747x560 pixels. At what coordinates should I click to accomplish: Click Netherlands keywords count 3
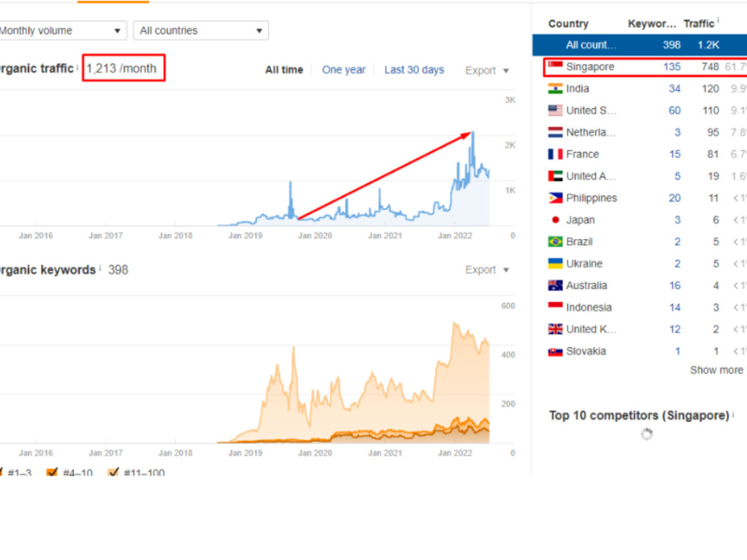click(678, 132)
